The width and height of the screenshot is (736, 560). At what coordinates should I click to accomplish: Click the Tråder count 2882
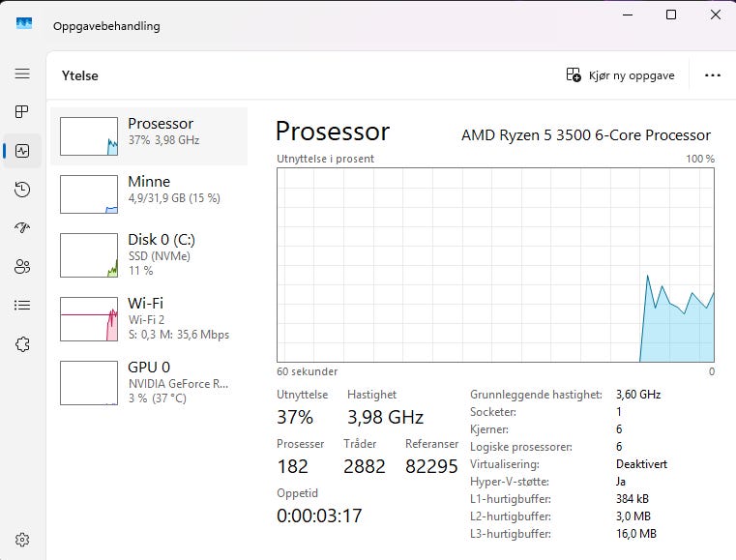365,466
